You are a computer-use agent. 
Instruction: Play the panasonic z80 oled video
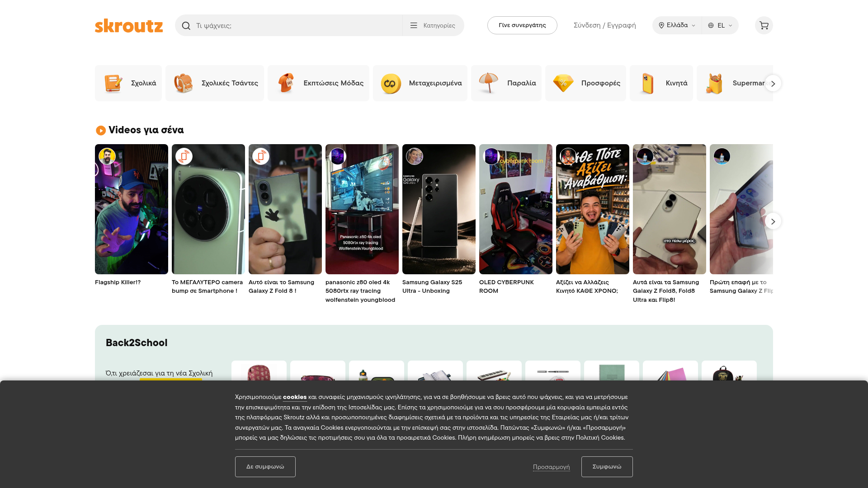pos(362,209)
